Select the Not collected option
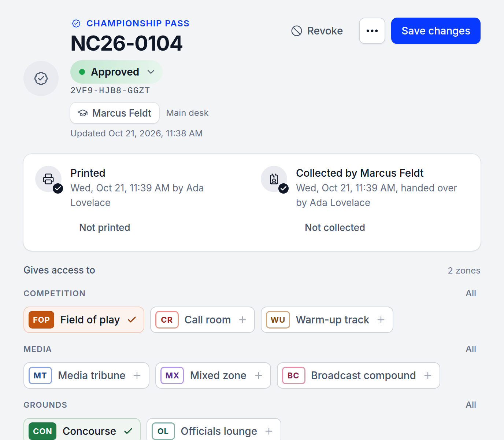The width and height of the screenshot is (504, 440). click(335, 228)
